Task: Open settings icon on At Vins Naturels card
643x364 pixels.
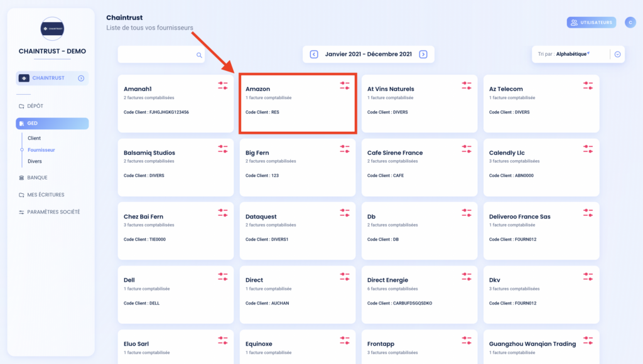Action: (x=467, y=86)
